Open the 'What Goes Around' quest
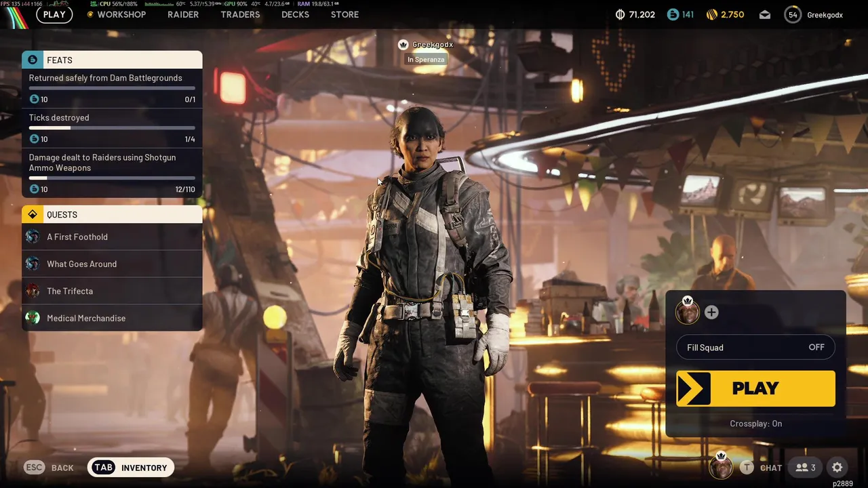Image resolution: width=868 pixels, height=488 pixels. 112,264
